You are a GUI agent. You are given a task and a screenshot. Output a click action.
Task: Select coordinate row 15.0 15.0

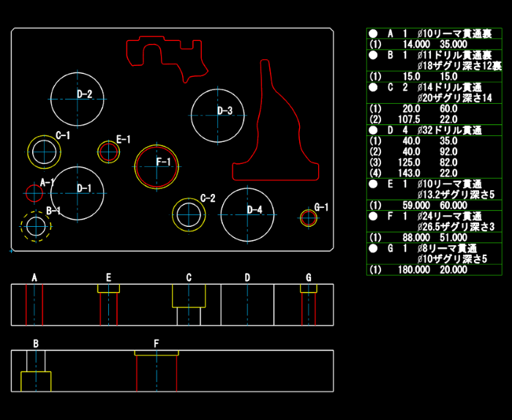click(x=434, y=76)
